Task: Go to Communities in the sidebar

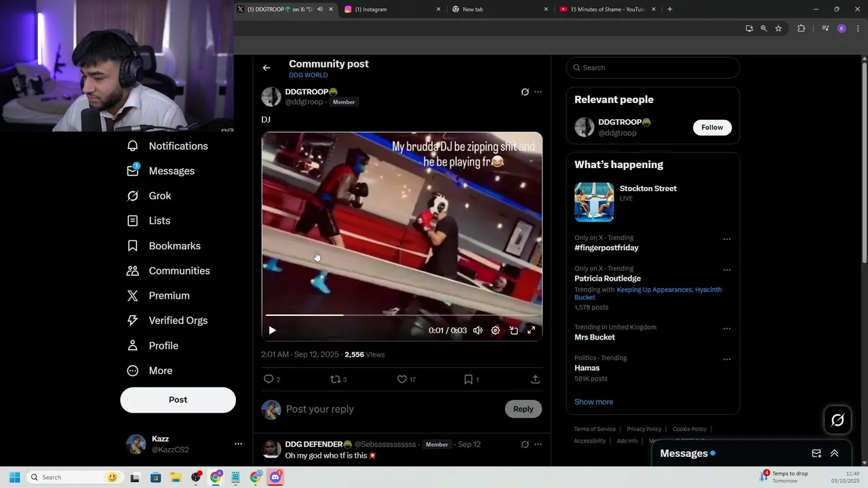Action: 169,271
